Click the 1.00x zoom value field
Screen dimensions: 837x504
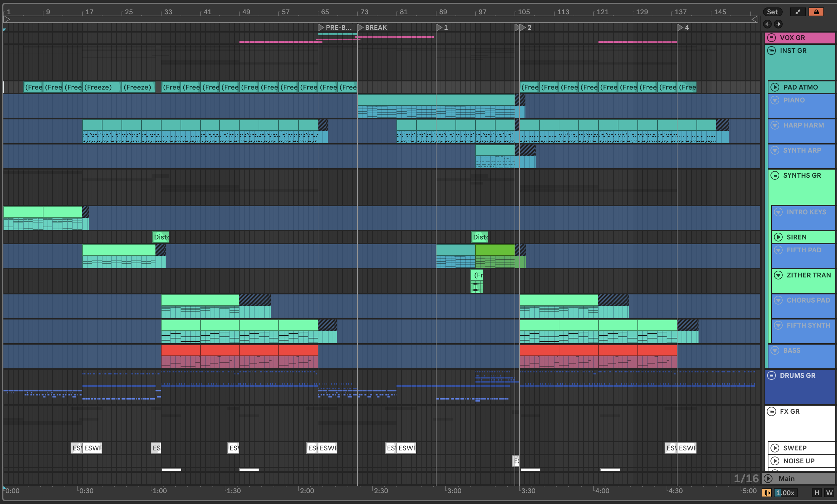tap(786, 493)
